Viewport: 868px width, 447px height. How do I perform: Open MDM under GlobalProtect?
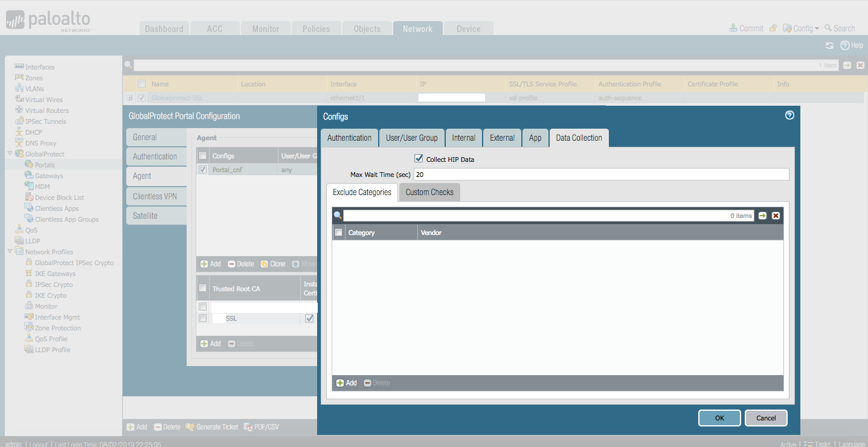[42, 187]
